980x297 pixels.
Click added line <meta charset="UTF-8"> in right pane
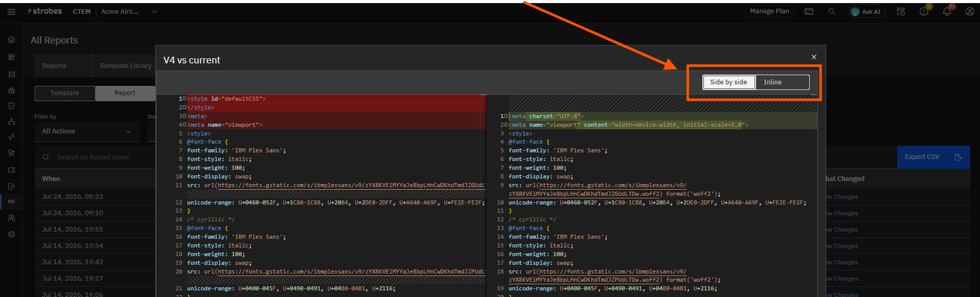click(x=546, y=116)
